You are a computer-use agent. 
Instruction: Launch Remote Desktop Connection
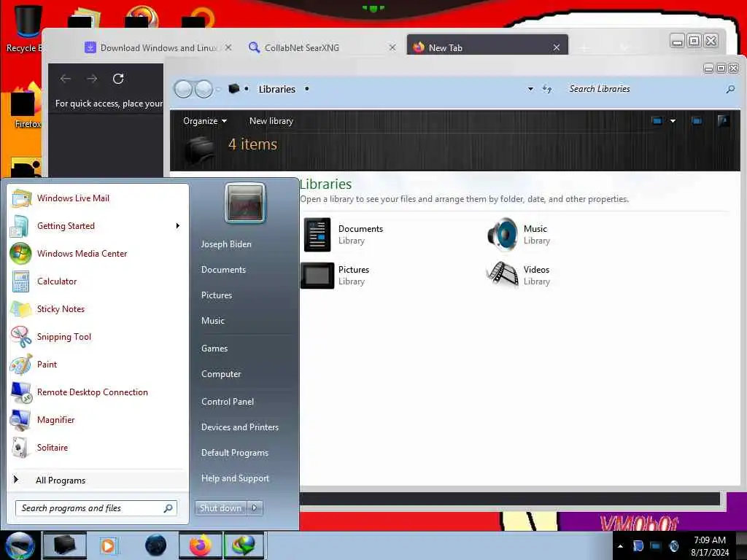(x=98, y=392)
